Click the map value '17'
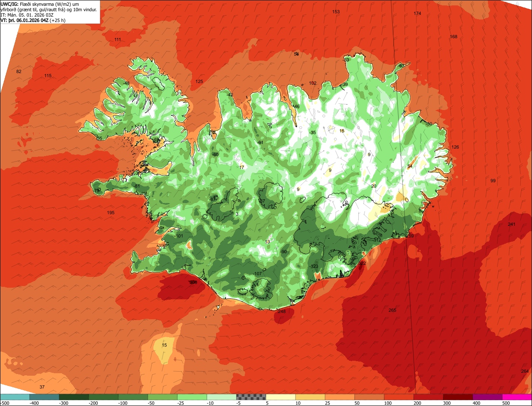Screen dimensions: 532x406 [x=242, y=167]
